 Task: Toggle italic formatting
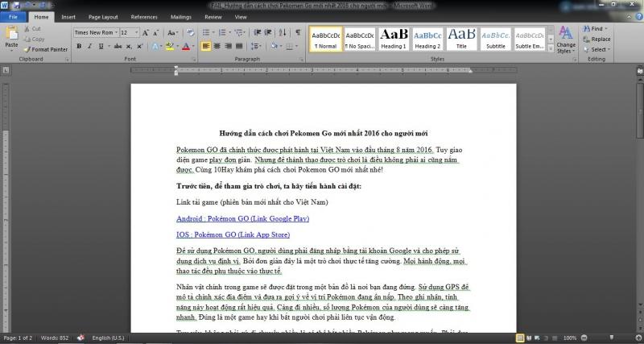pyautogui.click(x=89, y=47)
